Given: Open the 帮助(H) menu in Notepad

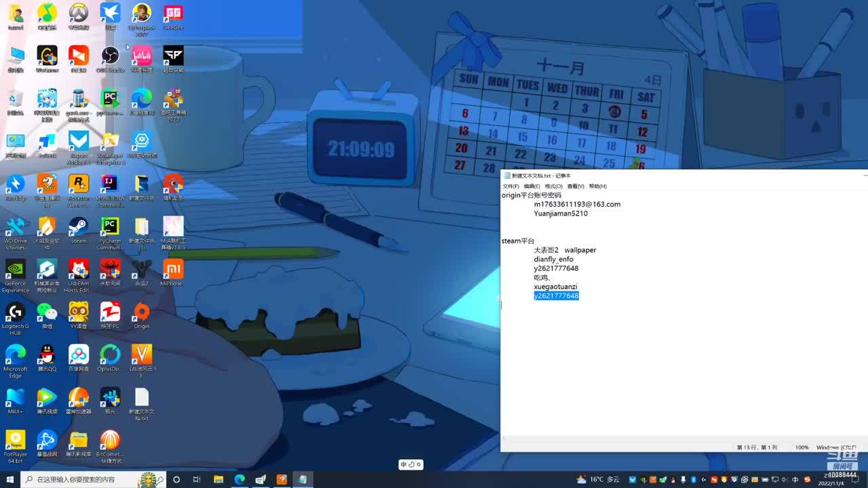Looking at the screenshot, I should (597, 186).
